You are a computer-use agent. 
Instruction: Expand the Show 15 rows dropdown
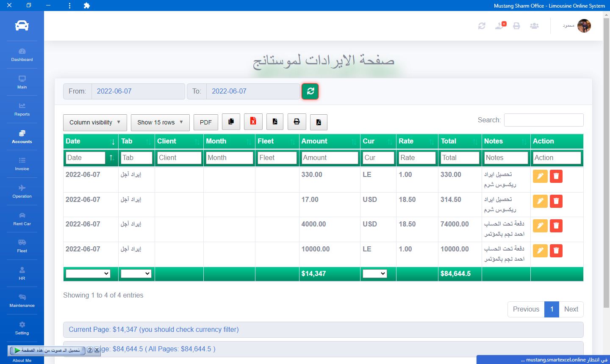[x=160, y=122]
